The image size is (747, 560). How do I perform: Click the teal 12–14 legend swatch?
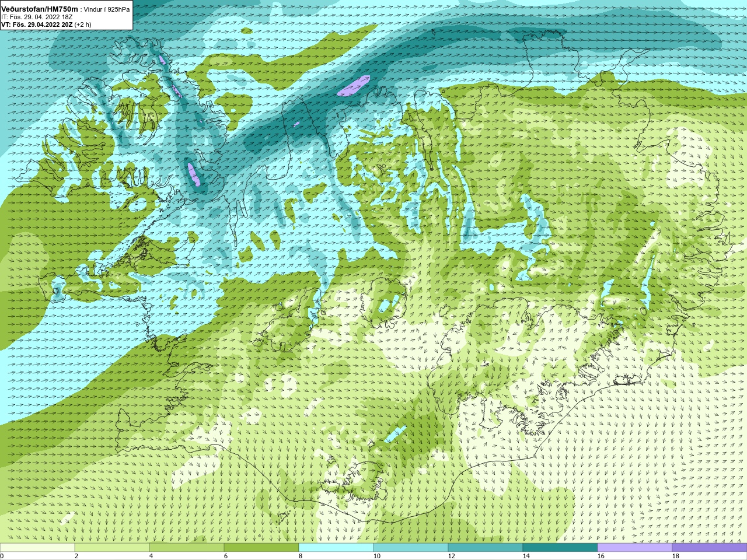click(x=486, y=548)
